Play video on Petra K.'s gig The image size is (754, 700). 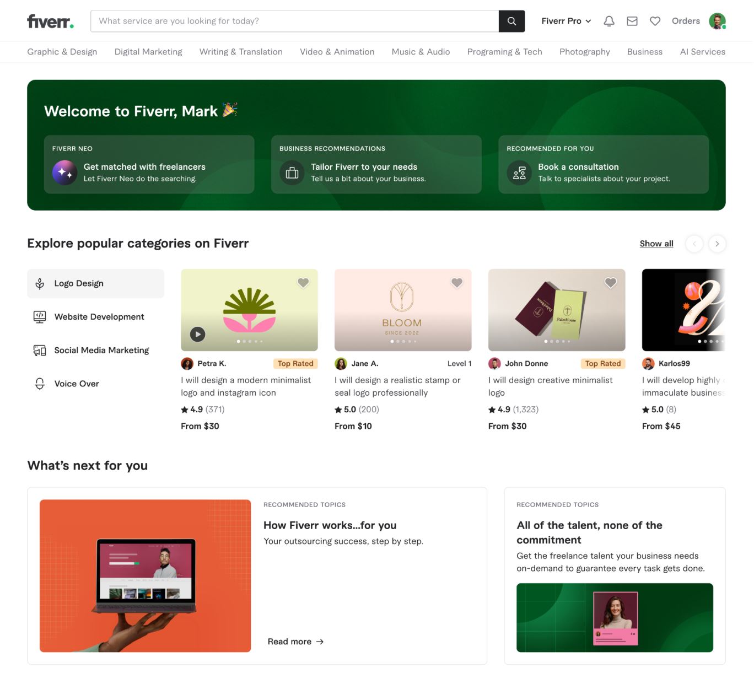pos(197,334)
